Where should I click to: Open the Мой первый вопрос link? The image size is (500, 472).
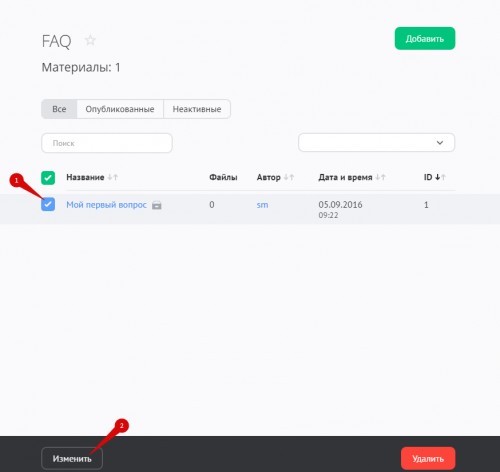106,205
